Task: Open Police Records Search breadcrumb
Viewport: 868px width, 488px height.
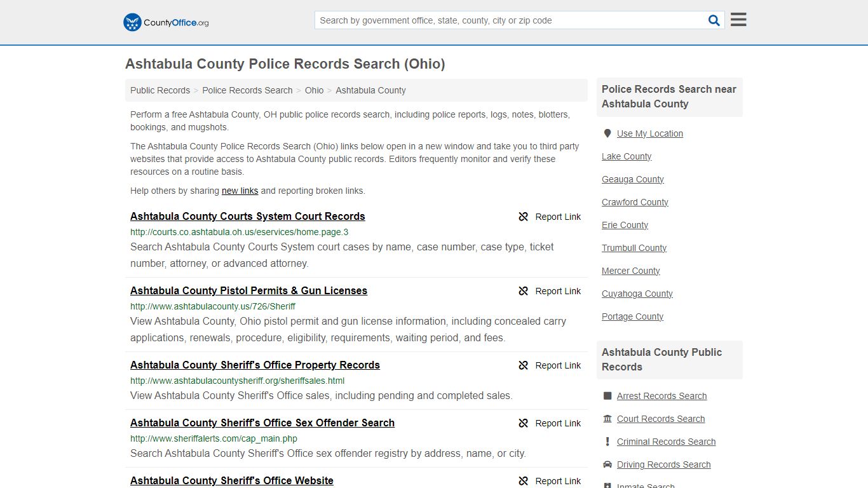Action: point(247,90)
